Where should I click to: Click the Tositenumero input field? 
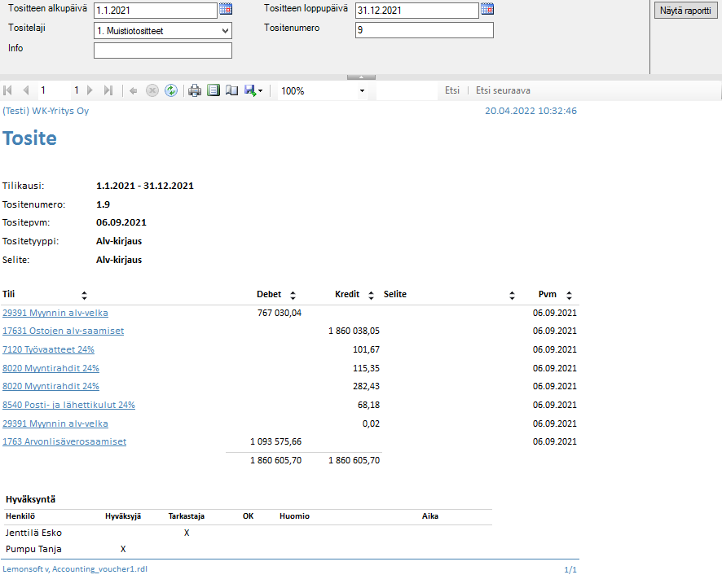pyautogui.click(x=424, y=30)
